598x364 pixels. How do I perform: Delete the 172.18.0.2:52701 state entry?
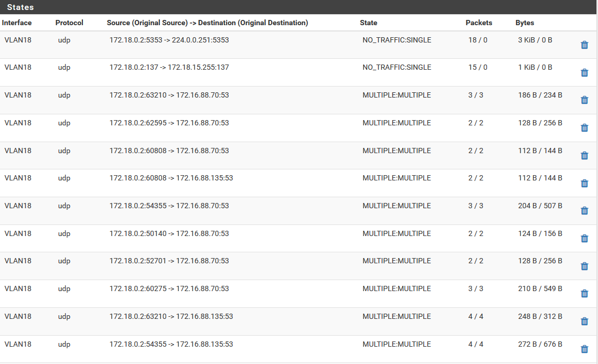pyautogui.click(x=584, y=266)
